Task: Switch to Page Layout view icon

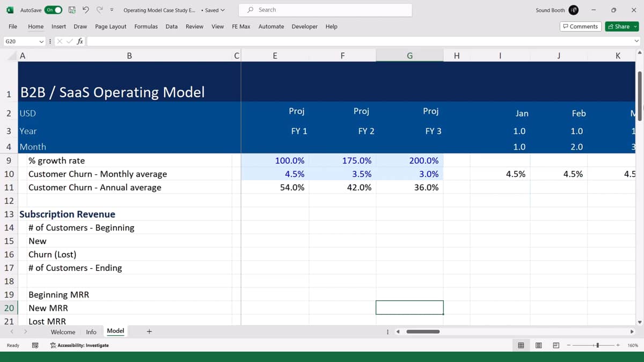Action: [x=538, y=345]
